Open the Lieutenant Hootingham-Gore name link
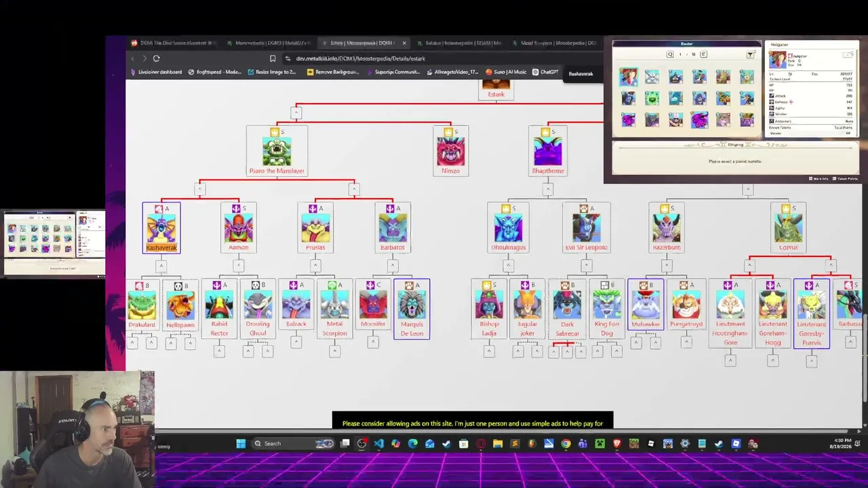Screen dimensions: 868x488 pyautogui.click(x=730, y=333)
